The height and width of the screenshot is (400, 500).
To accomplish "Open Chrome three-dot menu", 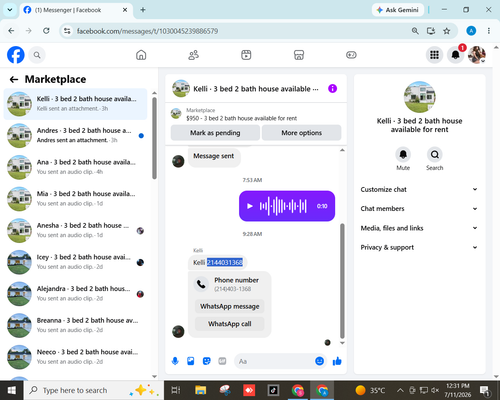I will 489,31.
